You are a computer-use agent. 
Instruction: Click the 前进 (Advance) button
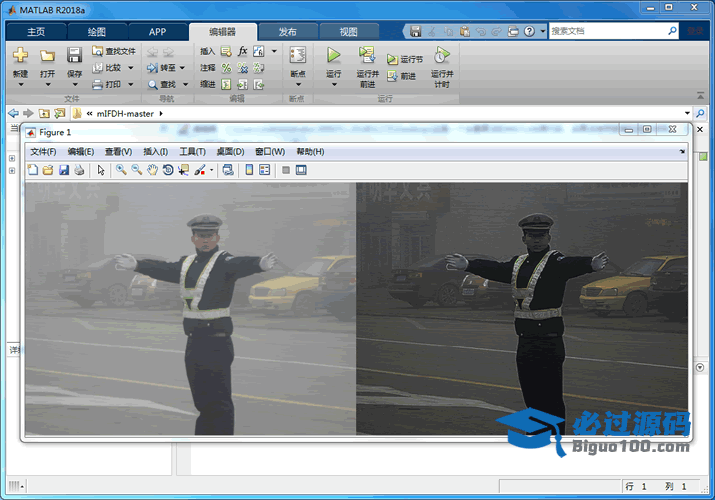tap(401, 76)
